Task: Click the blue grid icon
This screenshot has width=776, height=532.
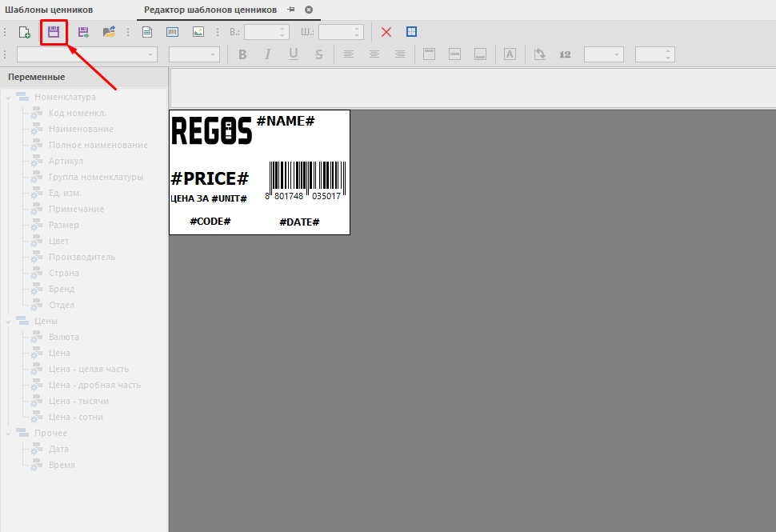Action: (412, 32)
